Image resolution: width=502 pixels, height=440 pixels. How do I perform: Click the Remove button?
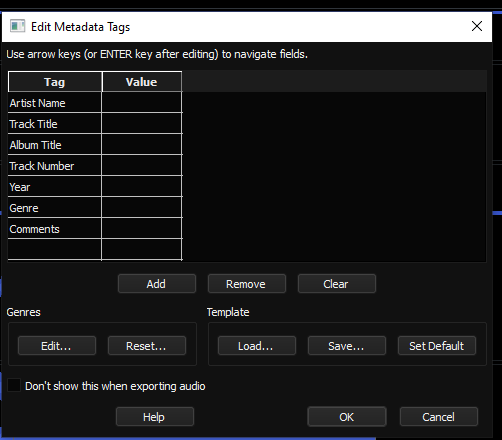(247, 284)
